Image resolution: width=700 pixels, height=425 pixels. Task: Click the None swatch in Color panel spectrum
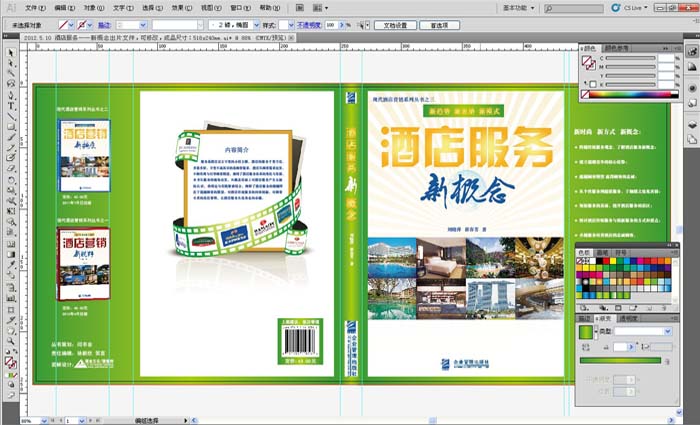point(584,94)
